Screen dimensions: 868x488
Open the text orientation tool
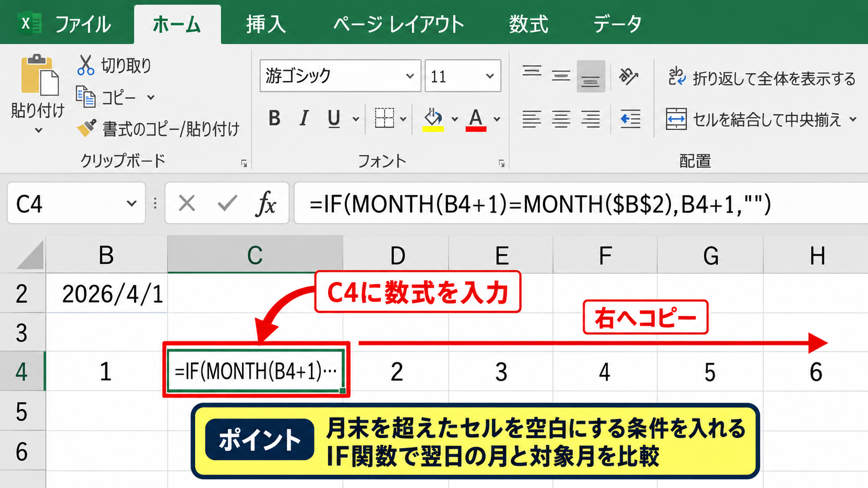pos(629,76)
